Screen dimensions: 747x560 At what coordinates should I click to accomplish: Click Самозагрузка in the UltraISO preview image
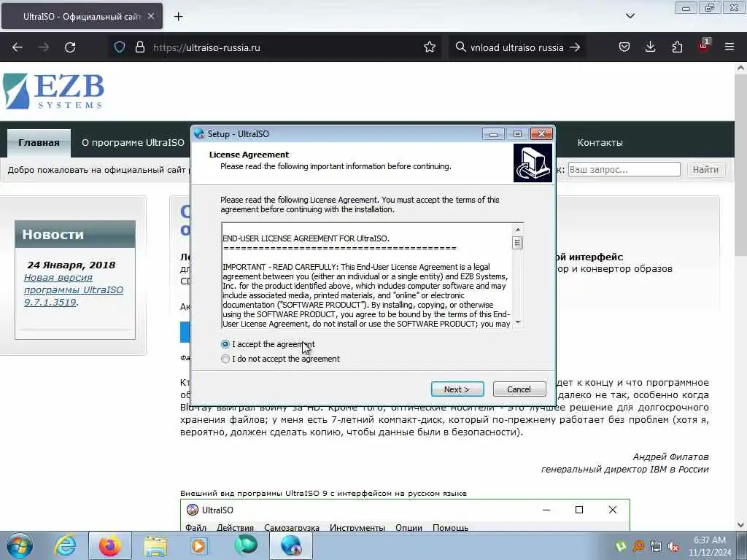(292, 528)
